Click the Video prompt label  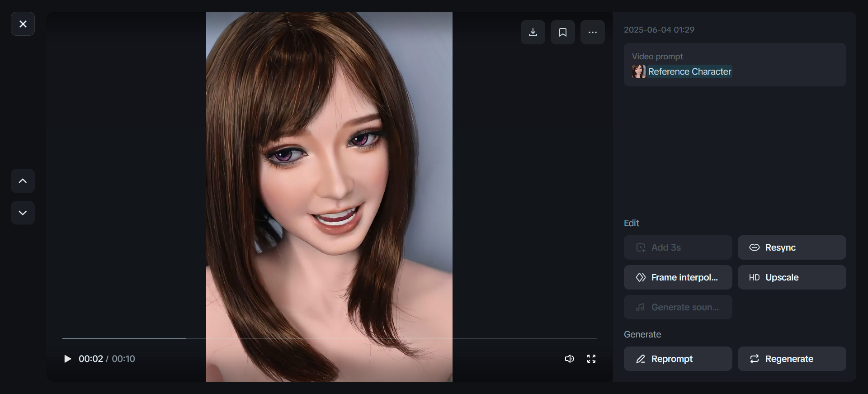pyautogui.click(x=657, y=57)
